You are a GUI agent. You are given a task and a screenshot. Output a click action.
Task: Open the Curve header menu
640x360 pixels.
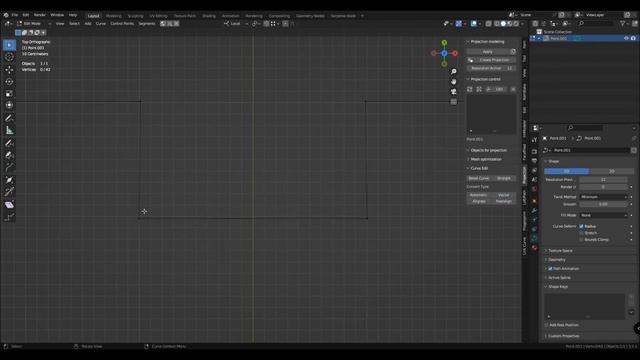click(x=100, y=24)
